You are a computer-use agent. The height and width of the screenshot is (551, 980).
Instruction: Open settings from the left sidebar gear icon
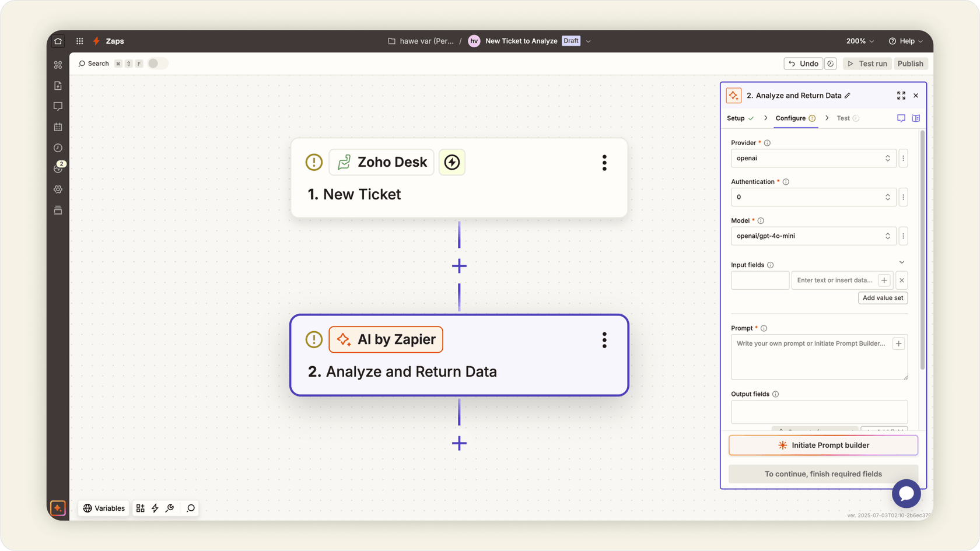tap(58, 189)
